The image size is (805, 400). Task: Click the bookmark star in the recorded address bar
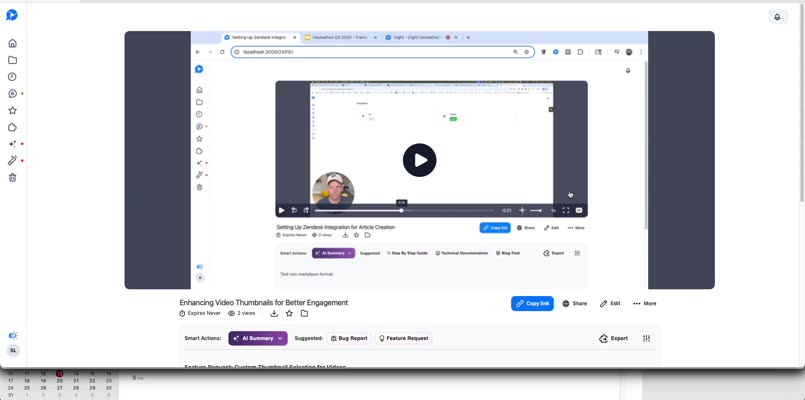pyautogui.click(x=526, y=52)
